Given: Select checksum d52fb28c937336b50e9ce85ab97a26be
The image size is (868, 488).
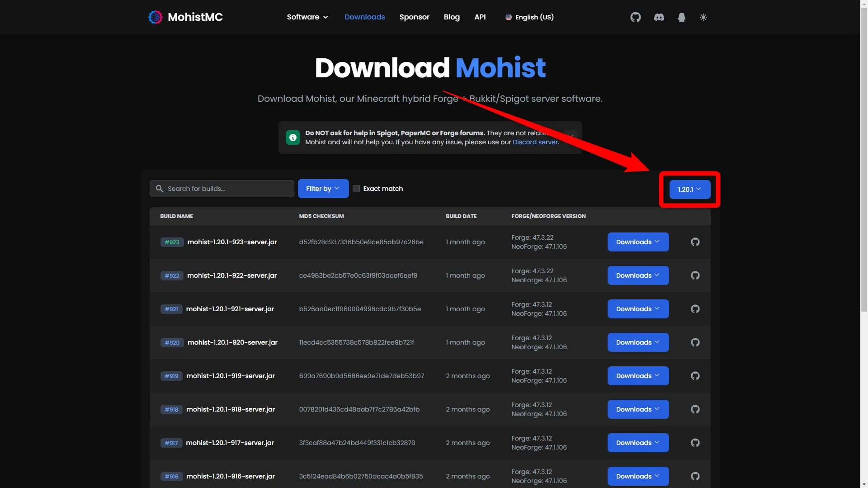Looking at the screenshot, I should point(361,242).
